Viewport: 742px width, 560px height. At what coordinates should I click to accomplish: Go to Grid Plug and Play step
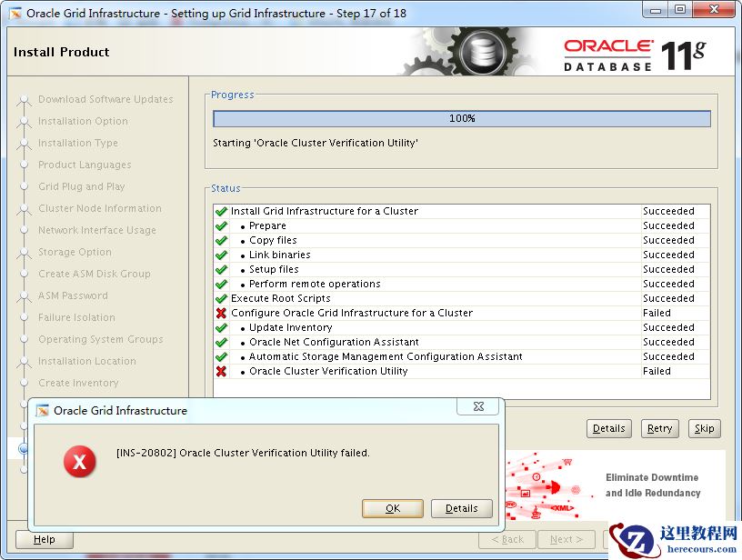tap(82, 187)
